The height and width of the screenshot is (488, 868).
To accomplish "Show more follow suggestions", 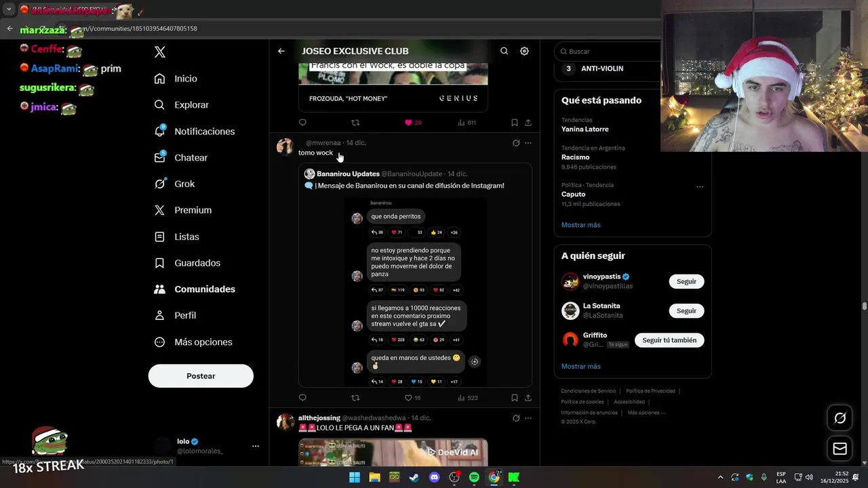I will pos(580,367).
